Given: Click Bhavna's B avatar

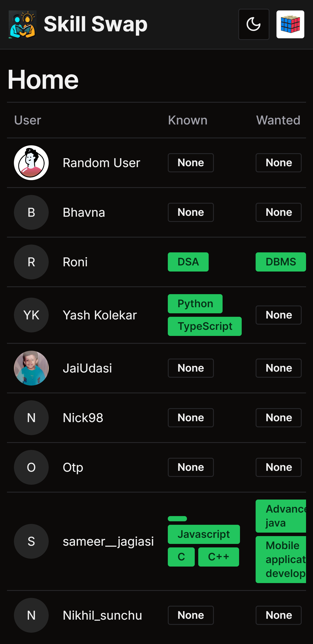Looking at the screenshot, I should tap(31, 212).
